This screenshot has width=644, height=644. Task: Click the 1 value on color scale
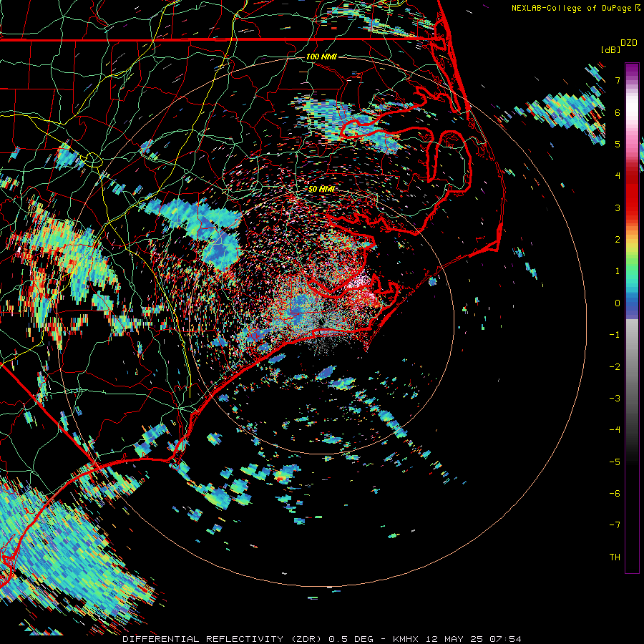[x=618, y=271]
